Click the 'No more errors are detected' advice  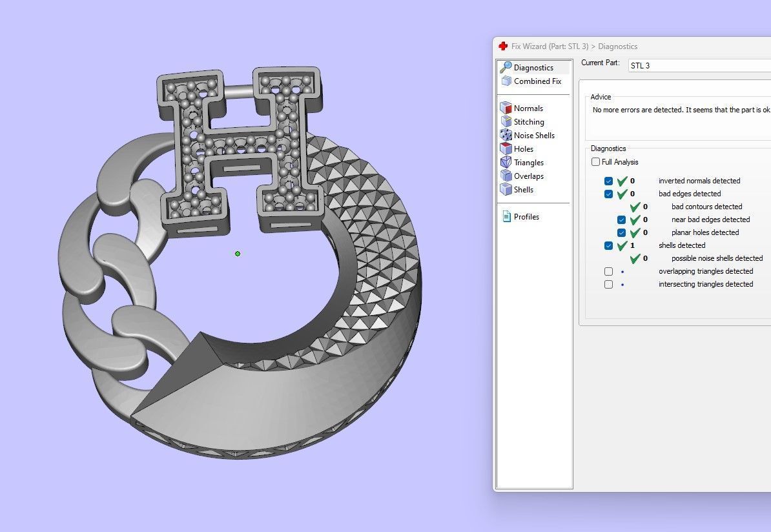tap(681, 110)
